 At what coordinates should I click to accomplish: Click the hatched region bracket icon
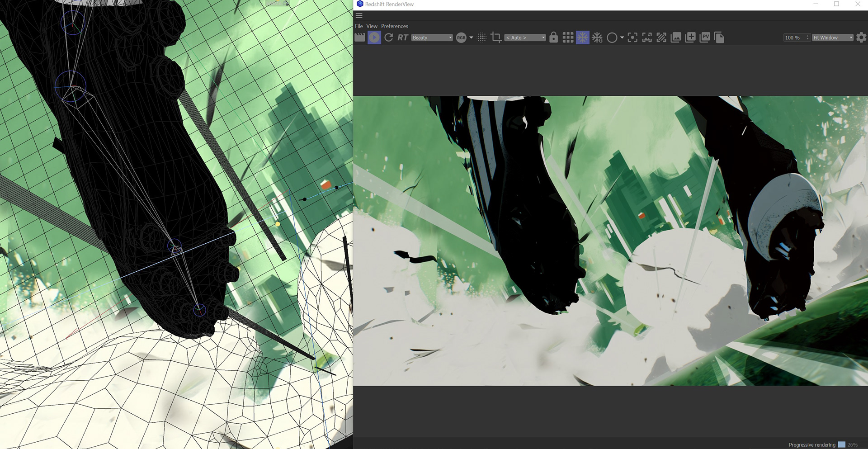click(x=661, y=38)
